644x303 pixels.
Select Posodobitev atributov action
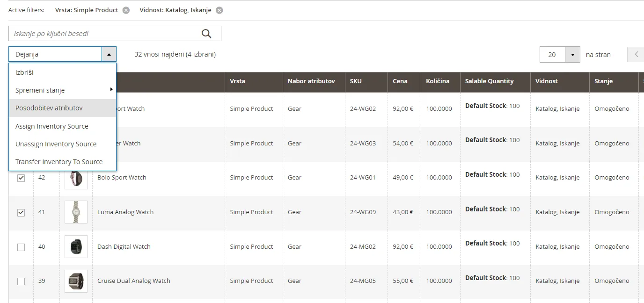[x=49, y=108]
